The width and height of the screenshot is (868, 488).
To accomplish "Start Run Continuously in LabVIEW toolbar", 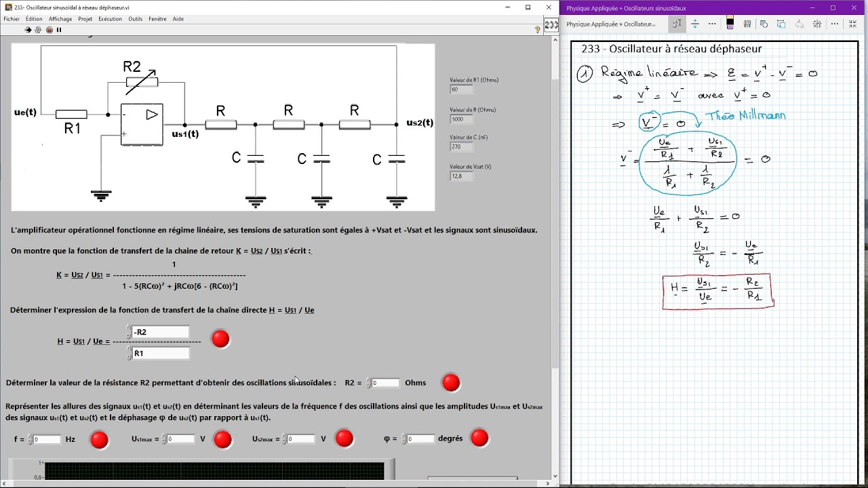I will pos(38,30).
